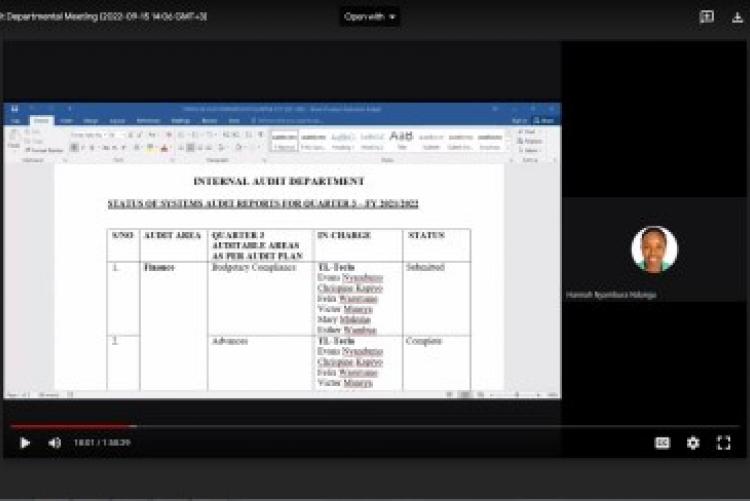Screen dimensions: 750x501
Task: Apply the Title style from styles gallery
Action: tap(401, 138)
